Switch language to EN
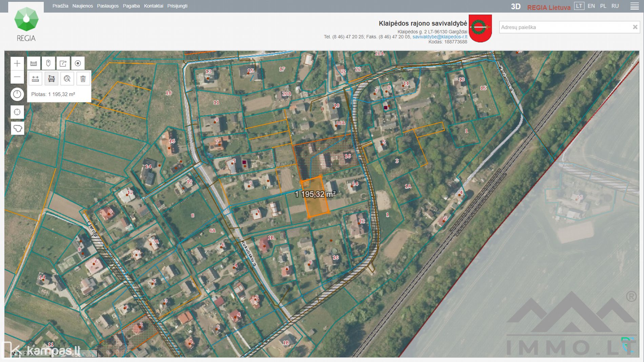The height and width of the screenshot is (362, 644). click(591, 6)
